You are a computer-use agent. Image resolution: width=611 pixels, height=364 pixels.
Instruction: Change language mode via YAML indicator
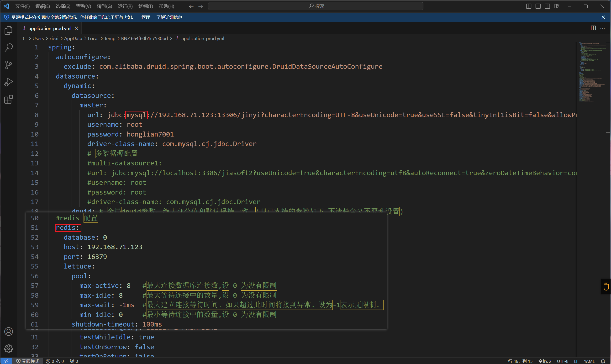[x=589, y=361]
